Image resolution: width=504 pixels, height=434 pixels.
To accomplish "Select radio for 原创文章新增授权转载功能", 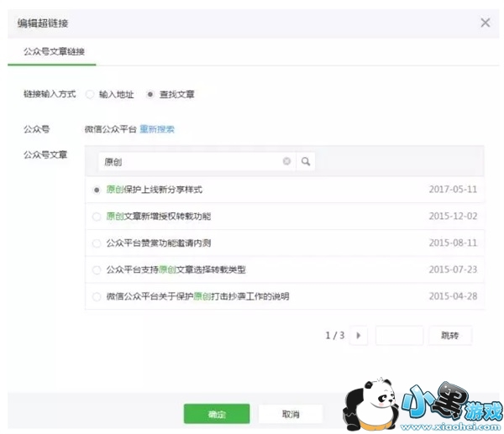I will tap(97, 217).
